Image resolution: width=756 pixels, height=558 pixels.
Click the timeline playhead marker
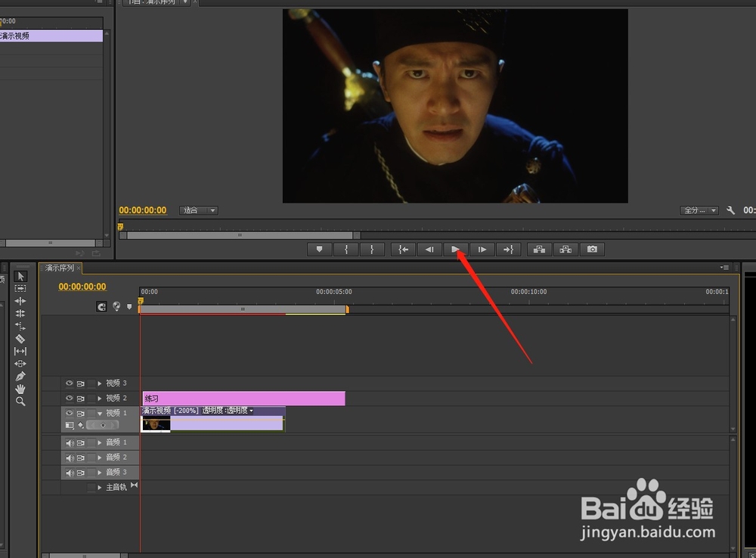tap(141, 301)
